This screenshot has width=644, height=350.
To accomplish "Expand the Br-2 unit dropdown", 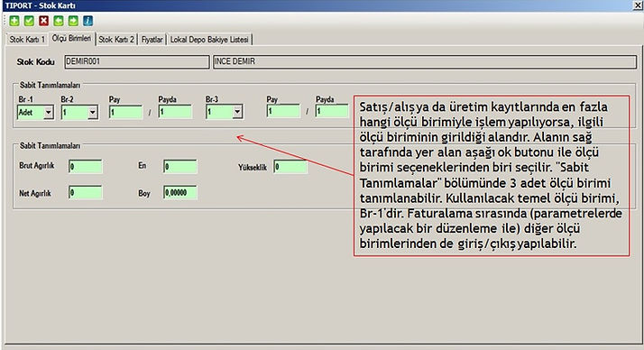I will click(x=93, y=112).
